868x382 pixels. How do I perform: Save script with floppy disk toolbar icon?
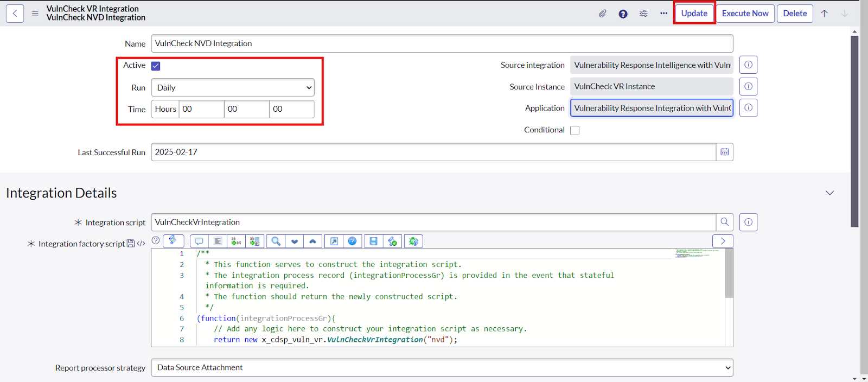[374, 241]
